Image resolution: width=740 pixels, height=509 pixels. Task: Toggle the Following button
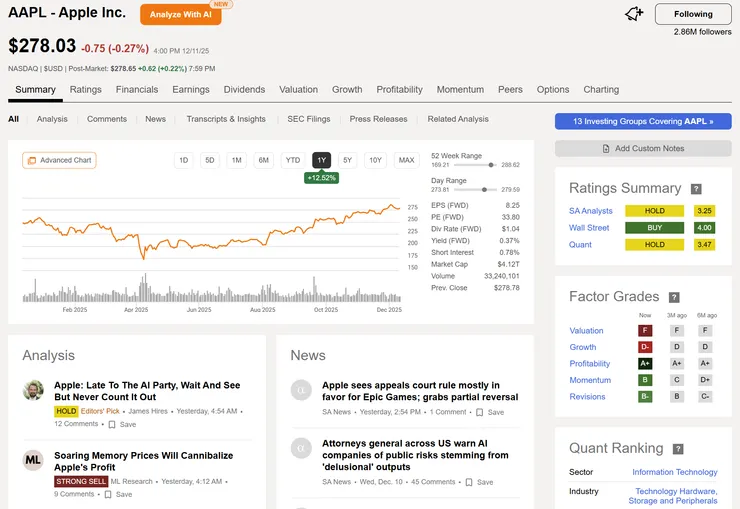click(x=693, y=14)
